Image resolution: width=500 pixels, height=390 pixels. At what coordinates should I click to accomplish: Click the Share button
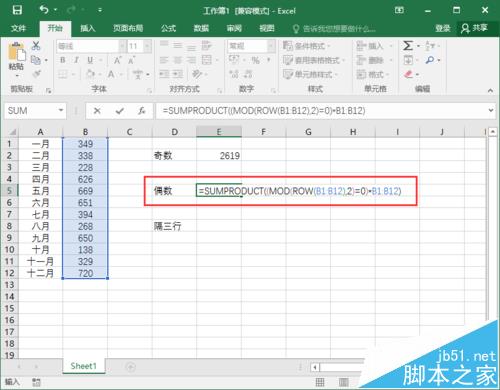coord(475,28)
